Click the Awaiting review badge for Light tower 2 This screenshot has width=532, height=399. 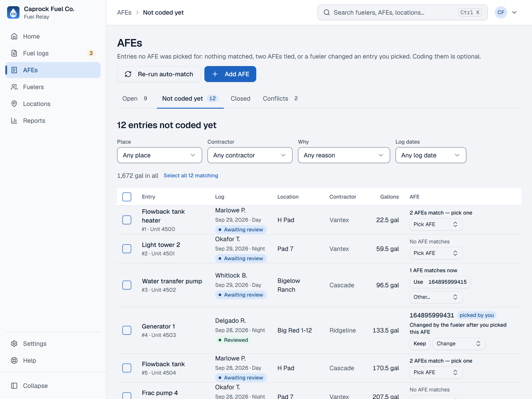pos(241,258)
